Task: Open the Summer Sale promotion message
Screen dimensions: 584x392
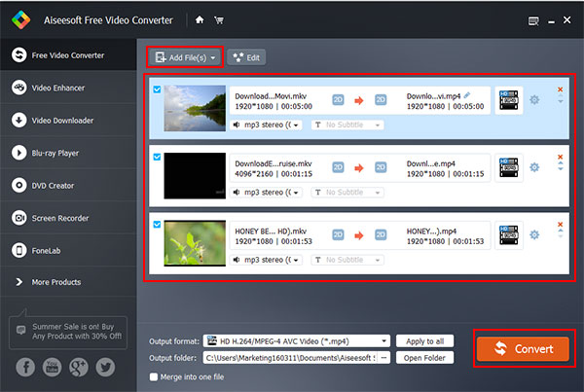Action: coord(68,332)
